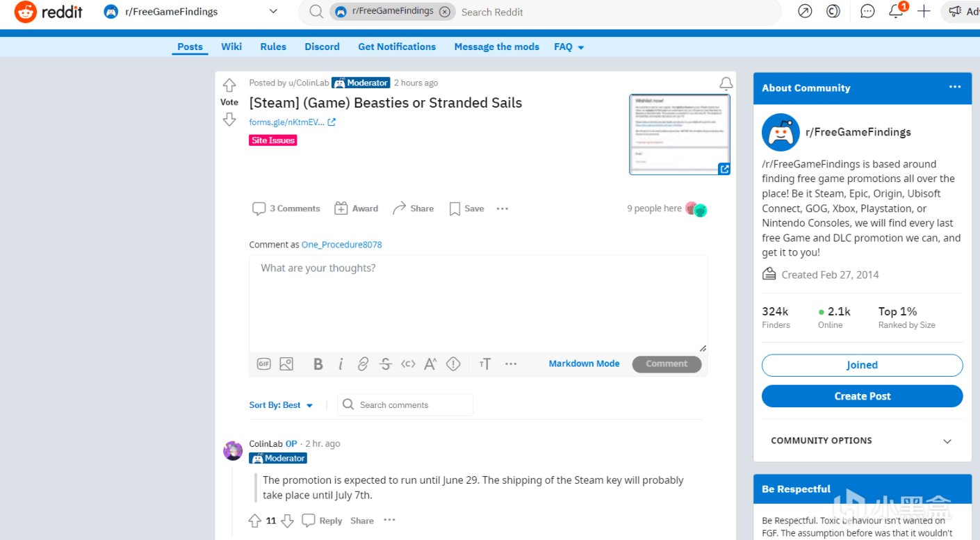Click the Site Issues flair tag
The width and height of the screenshot is (980, 540).
[273, 140]
